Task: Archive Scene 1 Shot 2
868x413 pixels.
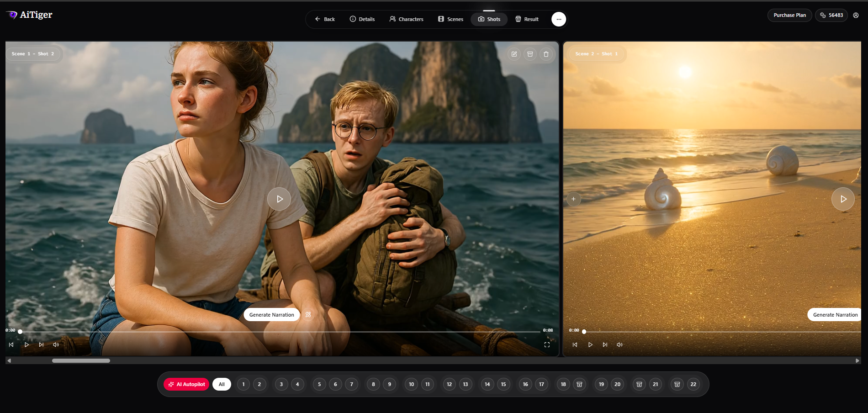Action: pos(530,54)
